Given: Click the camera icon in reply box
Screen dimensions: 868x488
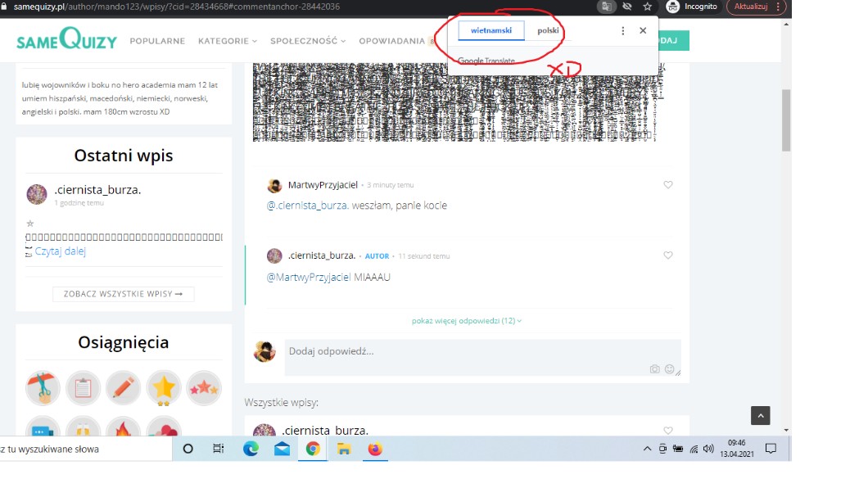Looking at the screenshot, I should [654, 369].
